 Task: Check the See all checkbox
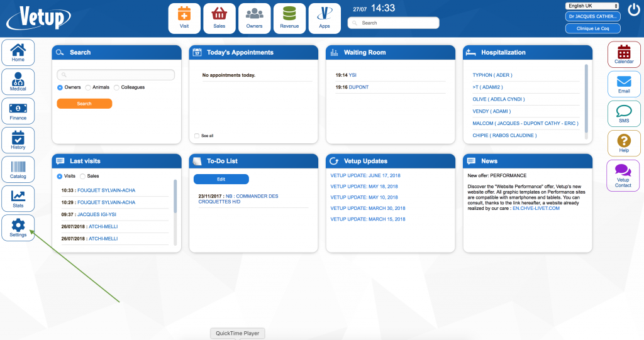(197, 136)
